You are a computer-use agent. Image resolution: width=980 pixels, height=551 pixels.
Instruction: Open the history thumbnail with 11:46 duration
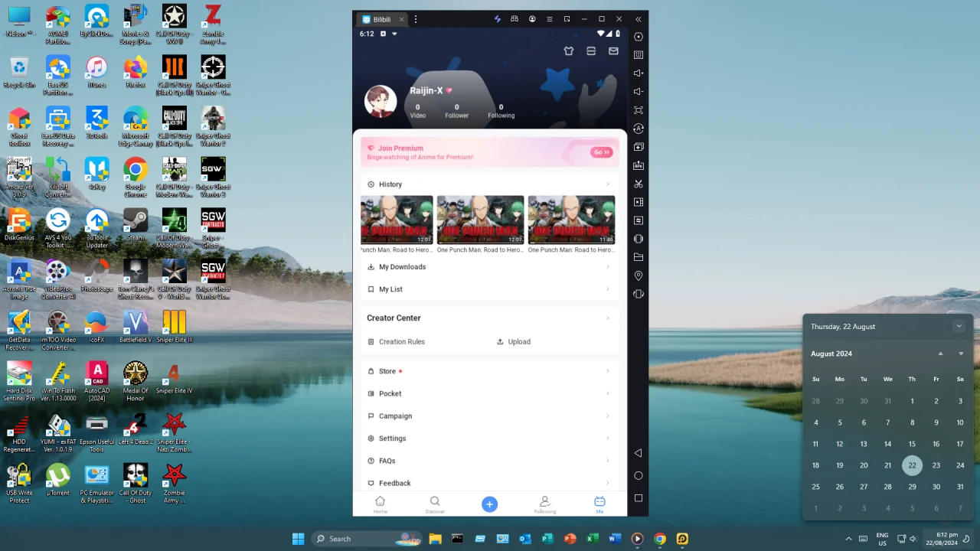tap(571, 220)
